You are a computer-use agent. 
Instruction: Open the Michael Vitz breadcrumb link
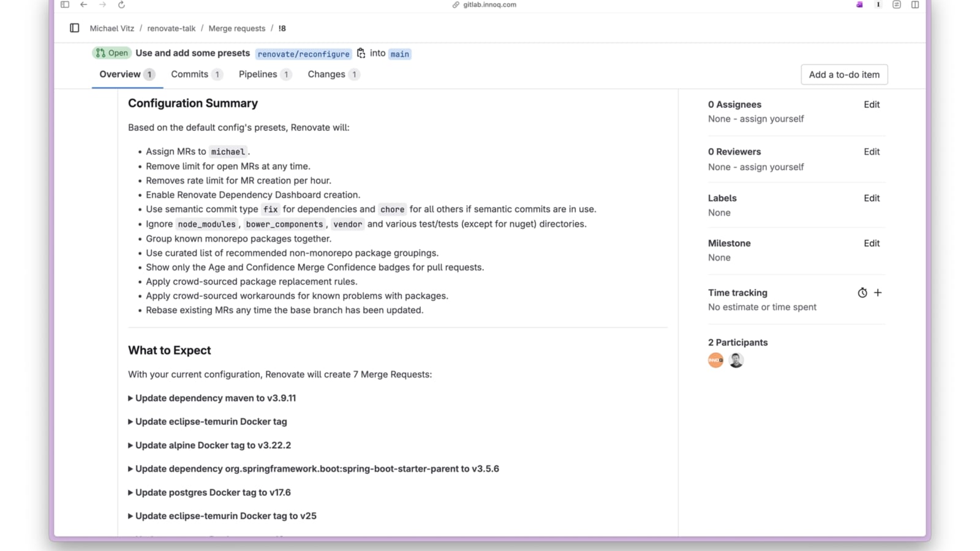pos(111,28)
